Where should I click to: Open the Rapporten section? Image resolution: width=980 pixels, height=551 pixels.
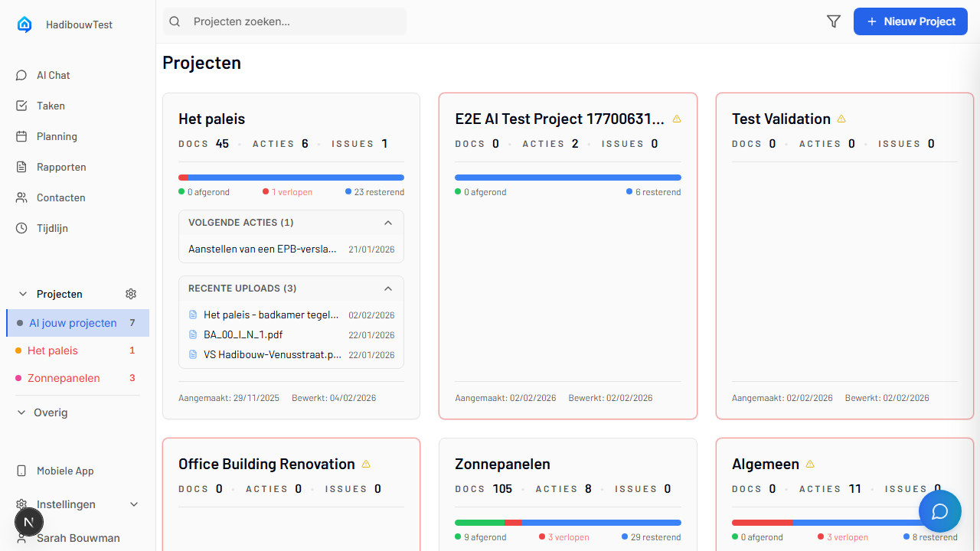coord(61,167)
